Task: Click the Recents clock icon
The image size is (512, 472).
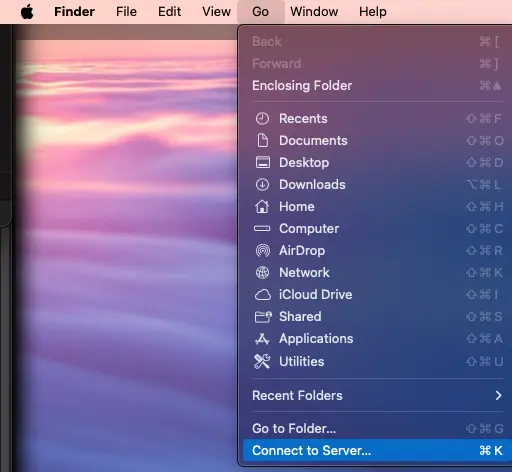Action: pyautogui.click(x=262, y=119)
